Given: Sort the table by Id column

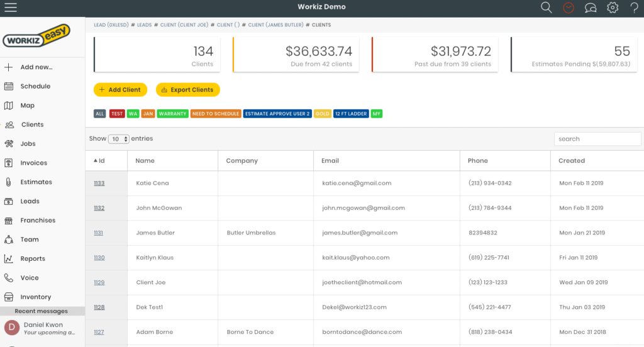Looking at the screenshot, I should click(99, 161).
